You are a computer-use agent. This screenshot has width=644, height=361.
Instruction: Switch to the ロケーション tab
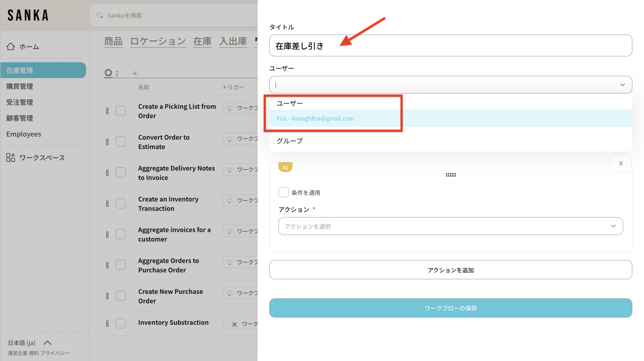coord(157,41)
